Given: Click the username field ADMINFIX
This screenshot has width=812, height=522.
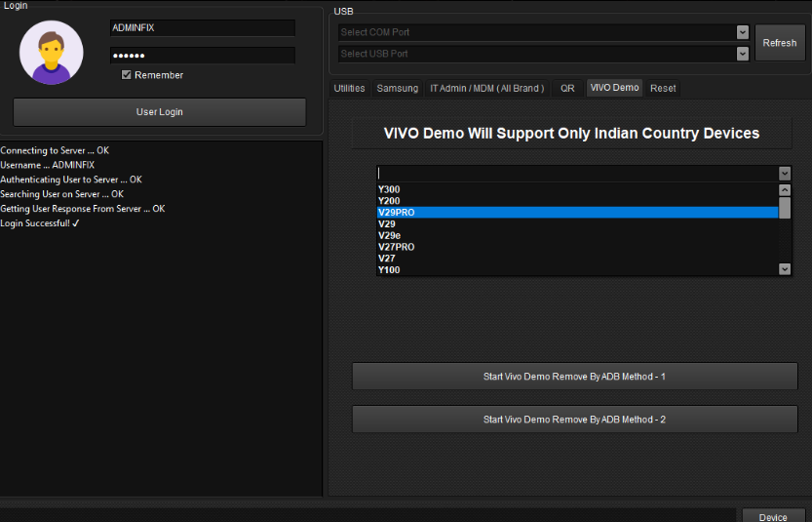Looking at the screenshot, I should [203, 28].
